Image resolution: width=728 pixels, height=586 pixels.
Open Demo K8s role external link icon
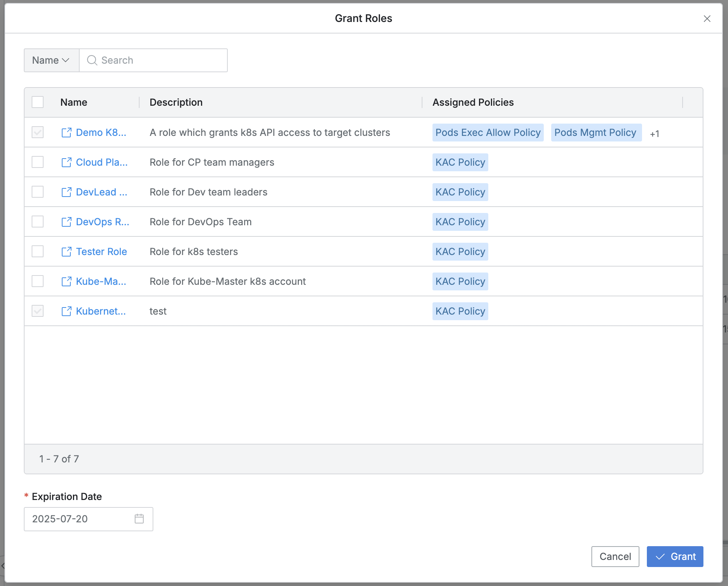(x=66, y=133)
